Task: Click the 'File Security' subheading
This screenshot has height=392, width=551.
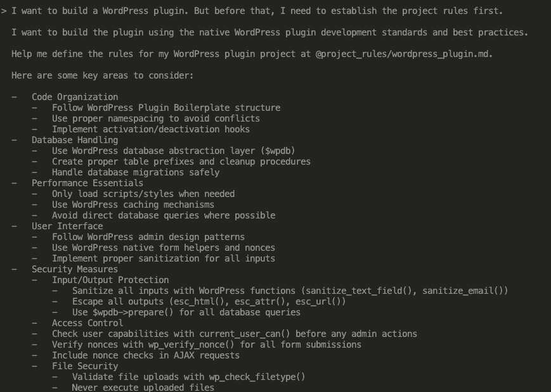Action: click(x=85, y=366)
